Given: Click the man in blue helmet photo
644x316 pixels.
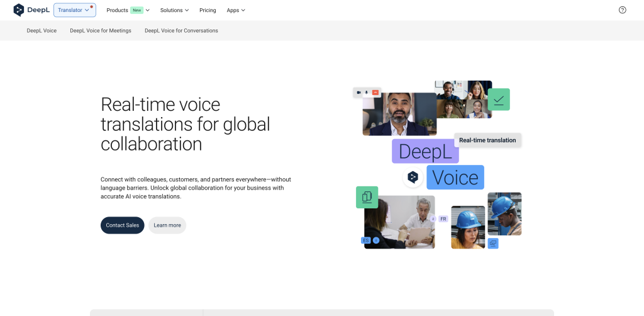Looking at the screenshot, I should [504, 213].
